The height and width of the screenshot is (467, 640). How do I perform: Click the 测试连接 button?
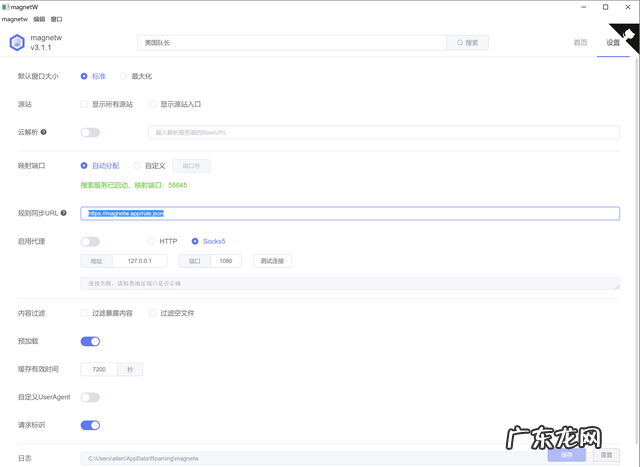tap(272, 261)
